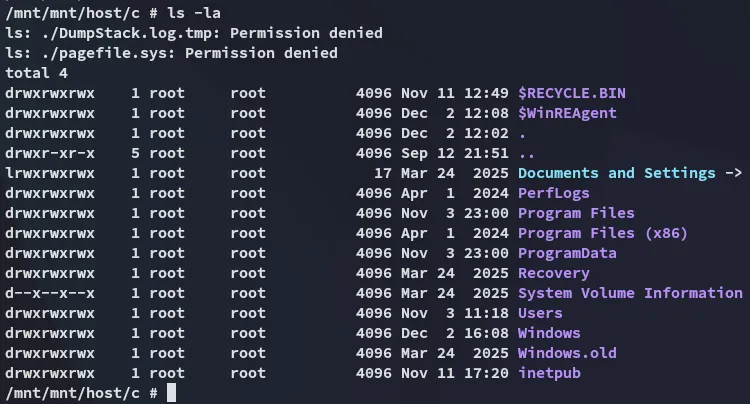
Task: Select the ProgramData directory name
Action: pos(567,254)
